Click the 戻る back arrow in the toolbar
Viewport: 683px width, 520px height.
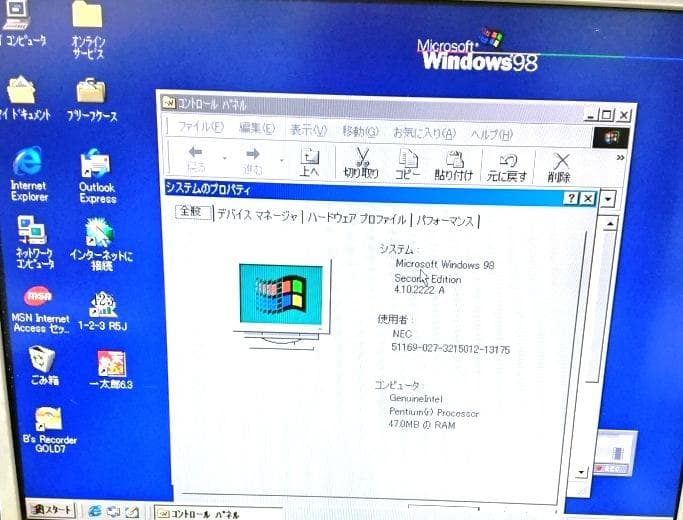pos(196,159)
